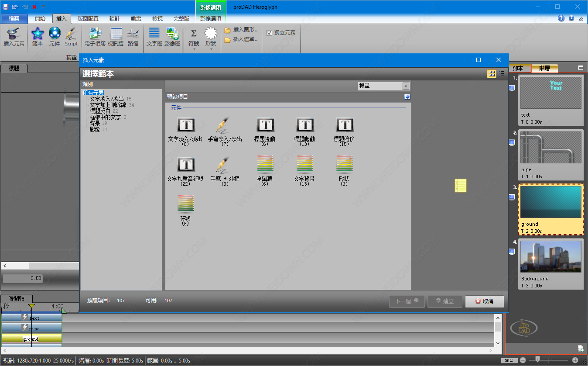Toggle monitor visibility for Background layer
Viewport: 588px width, 366px height.
click(512, 252)
